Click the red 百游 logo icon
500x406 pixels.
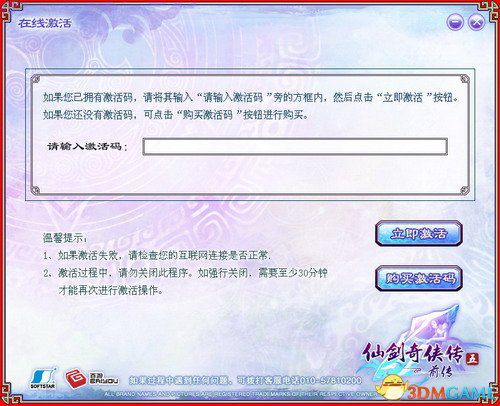75,379
